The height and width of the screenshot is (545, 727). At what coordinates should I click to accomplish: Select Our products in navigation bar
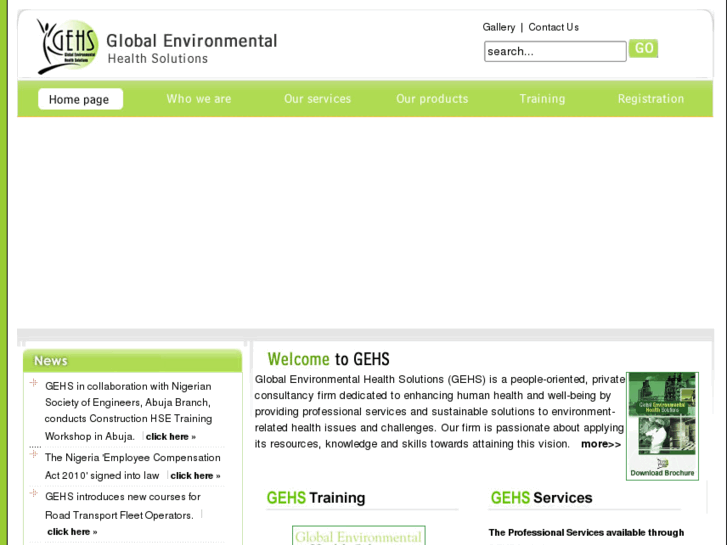point(432,99)
